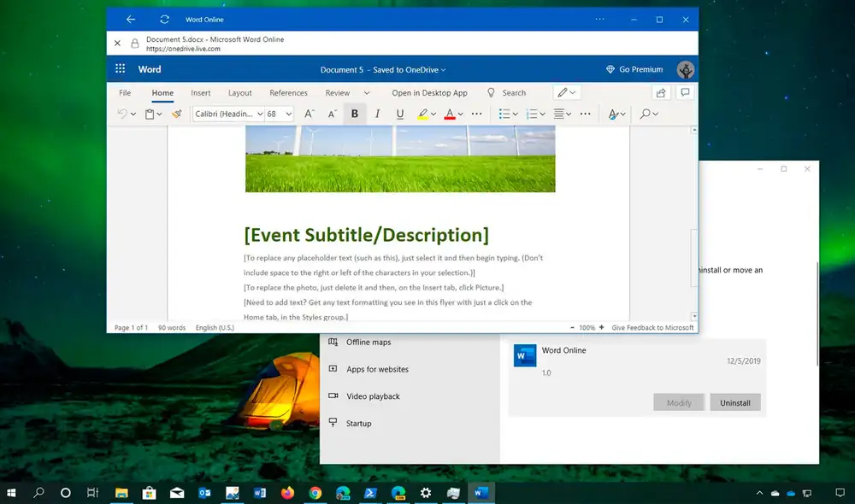This screenshot has width=855, height=504.
Task: Click the Uninstall button for Word Online
Action: [734, 402]
